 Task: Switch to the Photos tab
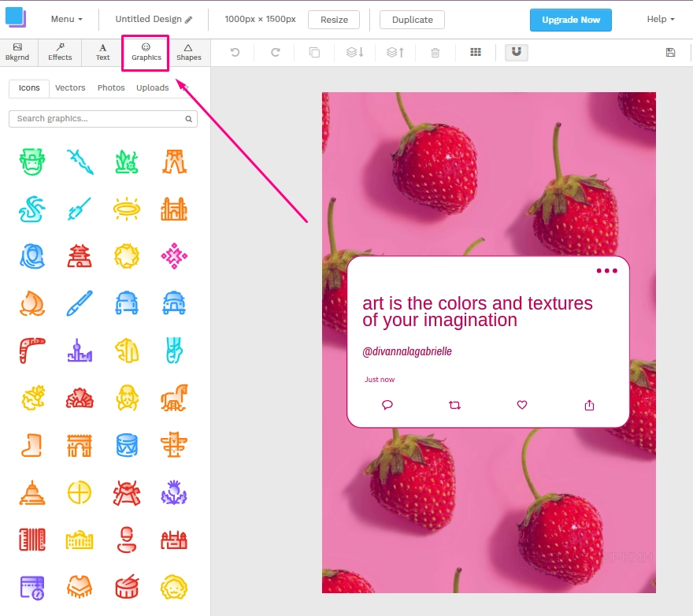coord(111,88)
